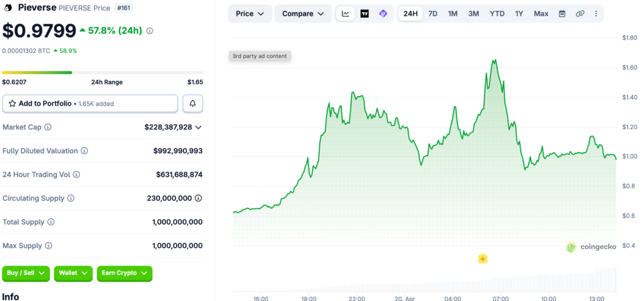The height and width of the screenshot is (301, 644).
Task: Click Add to Portfolio button
Action: [90, 104]
